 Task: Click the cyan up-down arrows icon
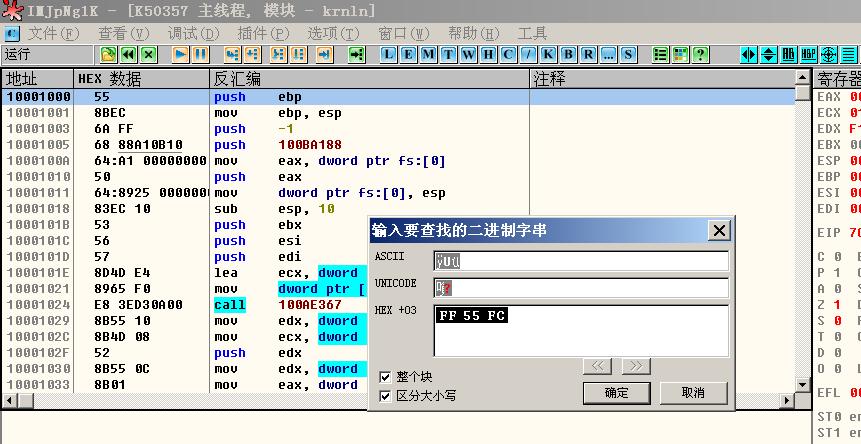[x=769, y=54]
